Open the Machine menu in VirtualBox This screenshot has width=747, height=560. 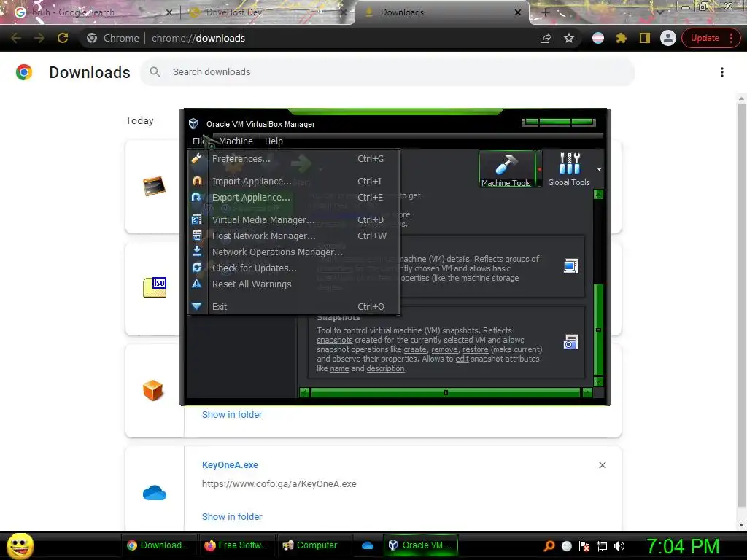(x=236, y=141)
